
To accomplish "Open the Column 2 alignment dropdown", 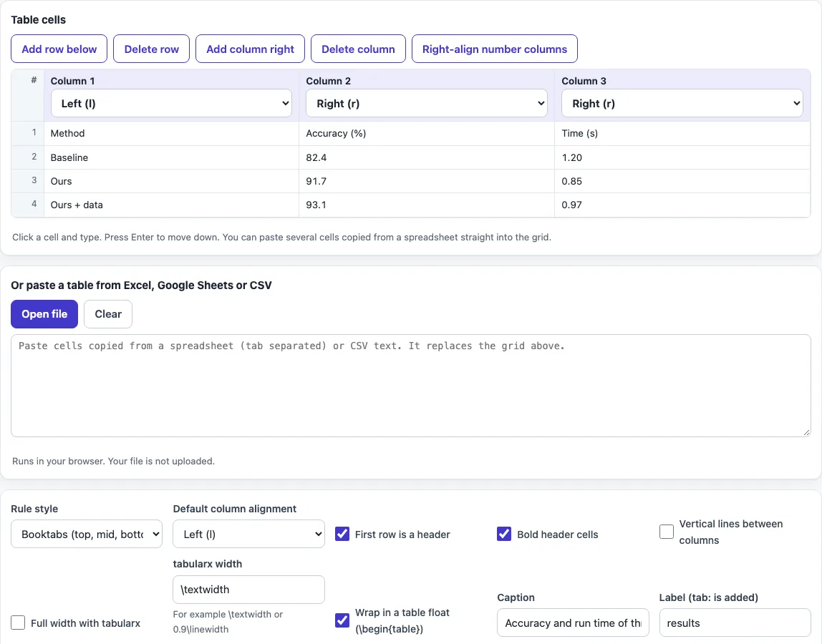I will [427, 103].
